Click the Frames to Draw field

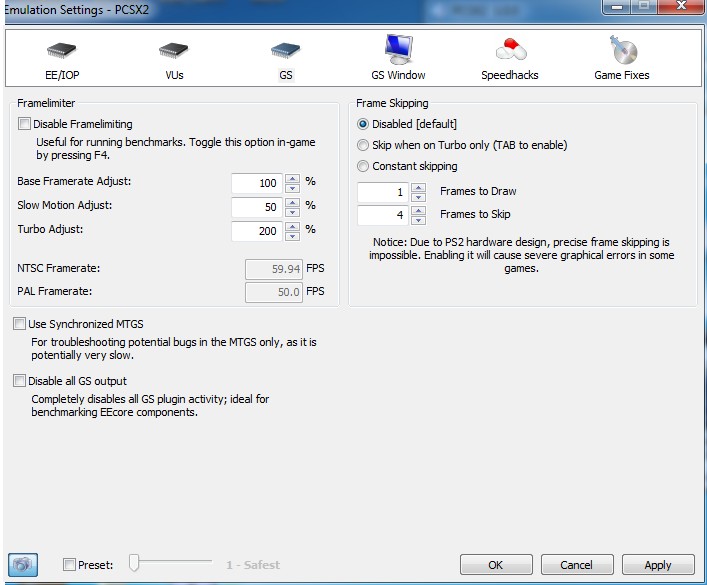(383, 192)
